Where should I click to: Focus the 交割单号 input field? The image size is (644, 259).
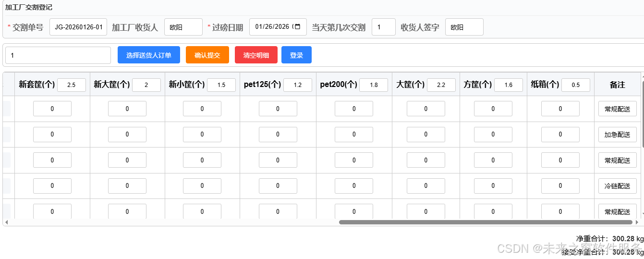[x=78, y=27]
